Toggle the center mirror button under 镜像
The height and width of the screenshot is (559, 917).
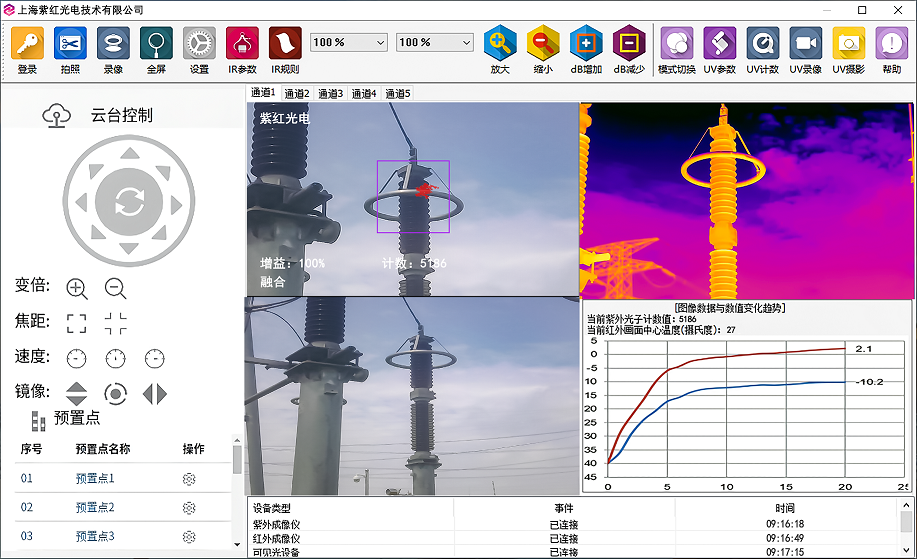116,393
